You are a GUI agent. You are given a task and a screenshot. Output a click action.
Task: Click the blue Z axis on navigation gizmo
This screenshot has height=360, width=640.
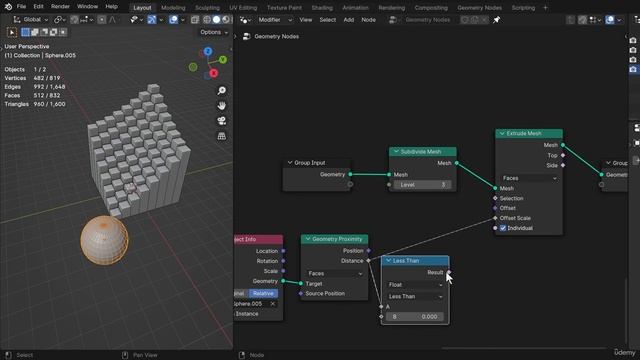(208, 51)
